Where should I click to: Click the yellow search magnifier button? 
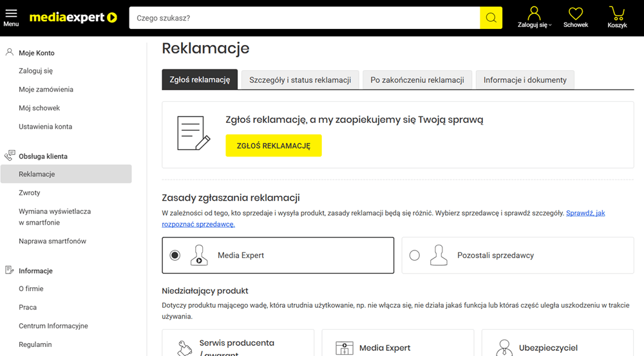(x=491, y=17)
